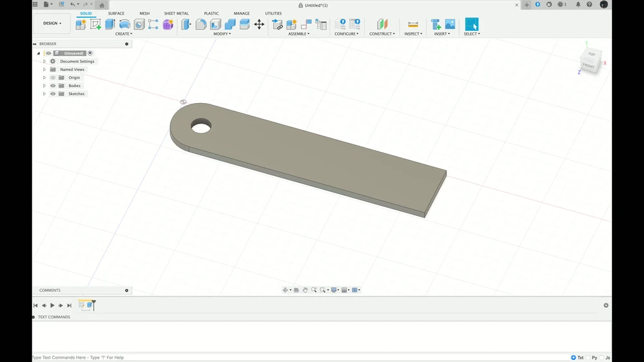Select the Js text command mode

tap(601, 357)
